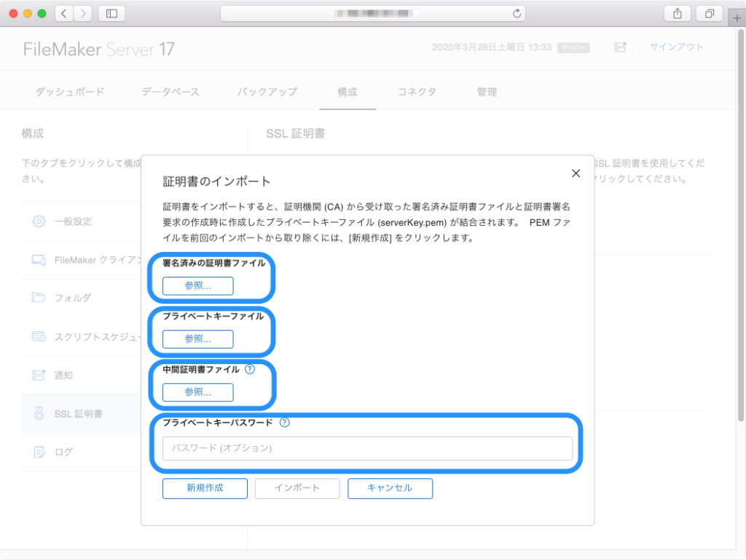
Task: Click the gear icon for 一般設定
Action: coord(39,221)
